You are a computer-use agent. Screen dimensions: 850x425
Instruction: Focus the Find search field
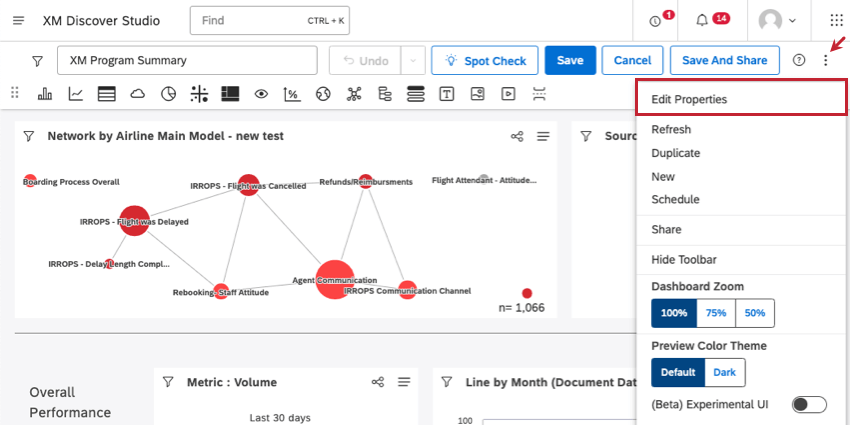coord(269,21)
